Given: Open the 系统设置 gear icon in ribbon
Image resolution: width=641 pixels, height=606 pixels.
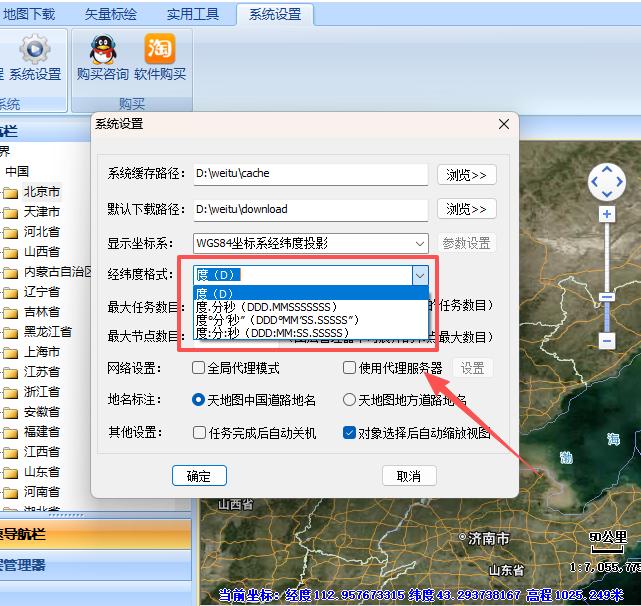Looking at the screenshot, I should coord(35,49).
